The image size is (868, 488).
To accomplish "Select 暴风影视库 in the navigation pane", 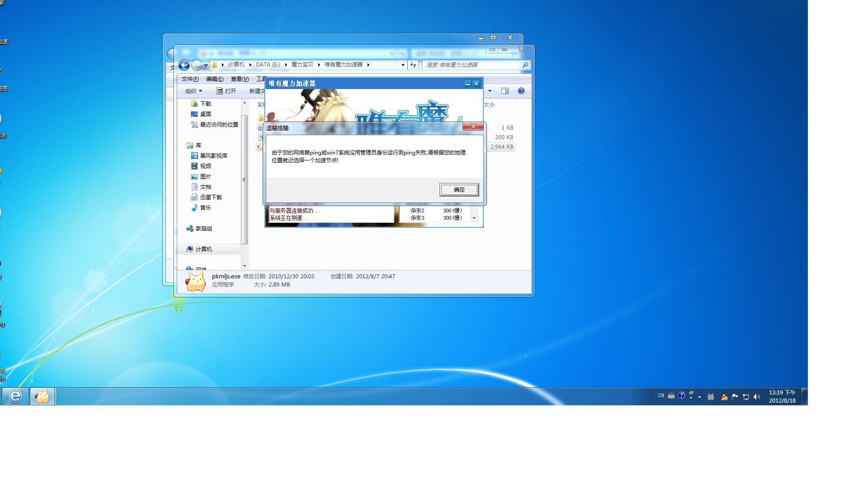I will [213, 156].
